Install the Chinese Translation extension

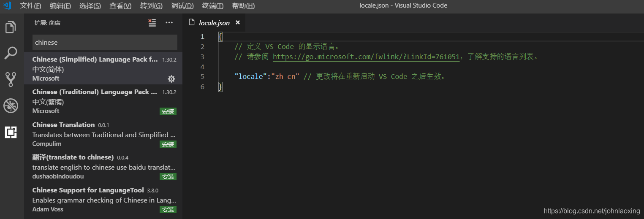tap(168, 144)
